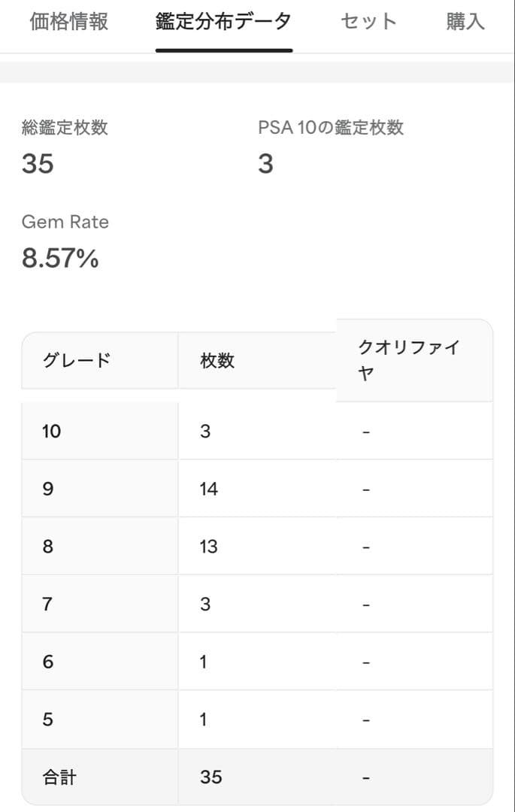This screenshot has width=515, height=812.
Task: Select the grade 6 row
Action: [48, 662]
